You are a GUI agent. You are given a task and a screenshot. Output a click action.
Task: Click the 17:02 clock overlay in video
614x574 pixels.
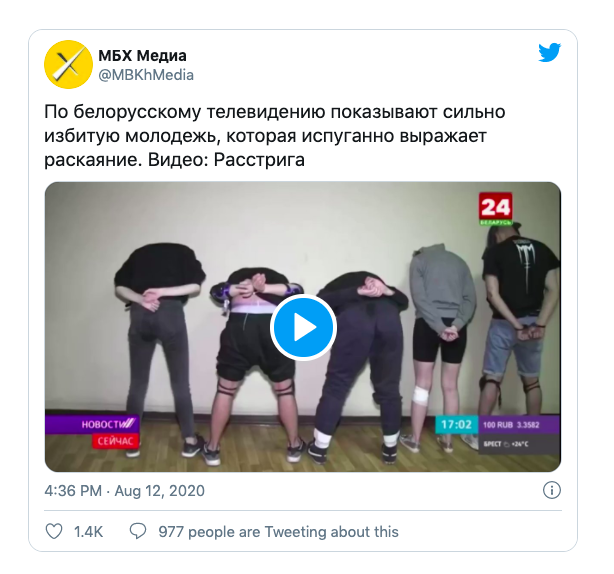coord(457,424)
